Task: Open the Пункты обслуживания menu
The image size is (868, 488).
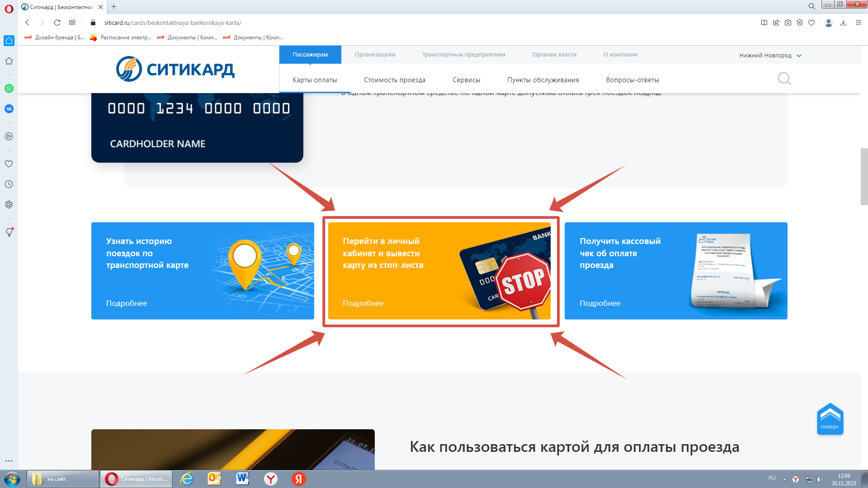Action: click(x=543, y=80)
